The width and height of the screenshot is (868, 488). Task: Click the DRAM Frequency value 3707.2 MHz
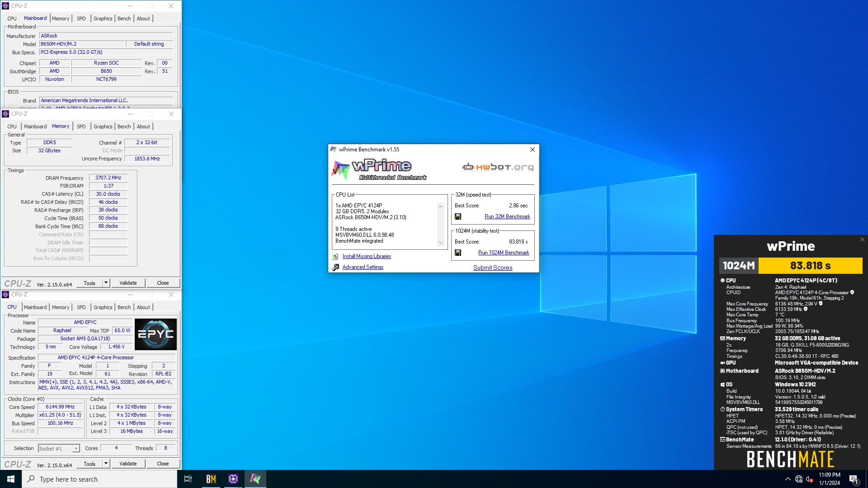click(x=108, y=178)
